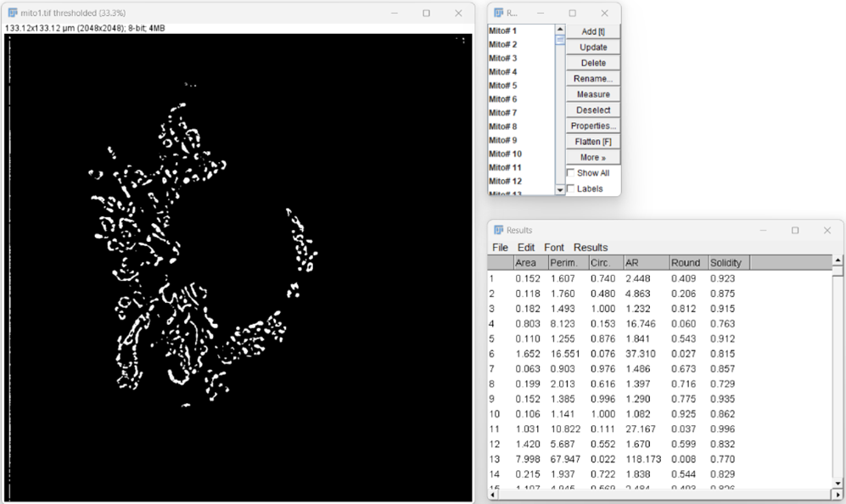Open Font menu in Results window
The image size is (846, 504).
553,247
